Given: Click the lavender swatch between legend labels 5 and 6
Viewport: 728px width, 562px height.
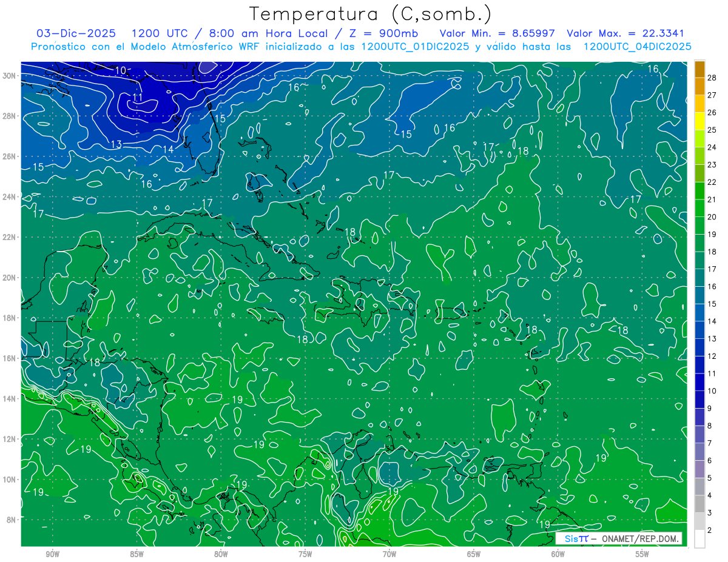Looking at the screenshot, I should tap(699, 470).
